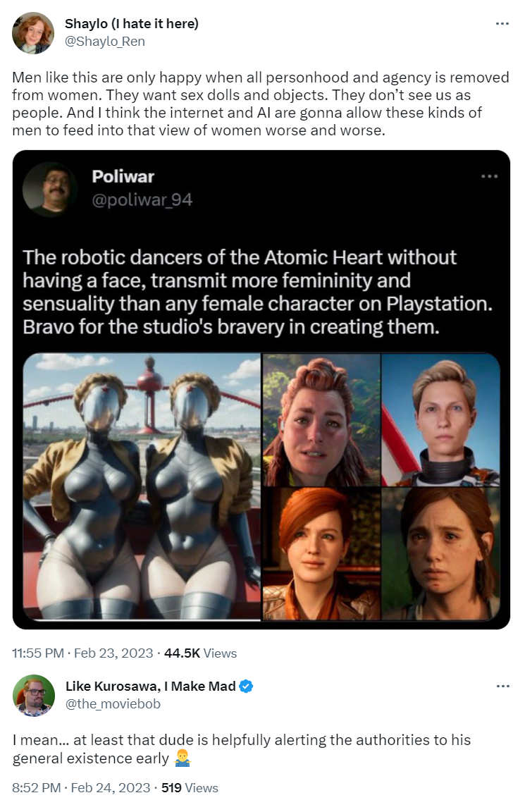Click Shaylo's profile avatar
Image resolution: width=513 pixels, height=812 pixels.
click(33, 32)
